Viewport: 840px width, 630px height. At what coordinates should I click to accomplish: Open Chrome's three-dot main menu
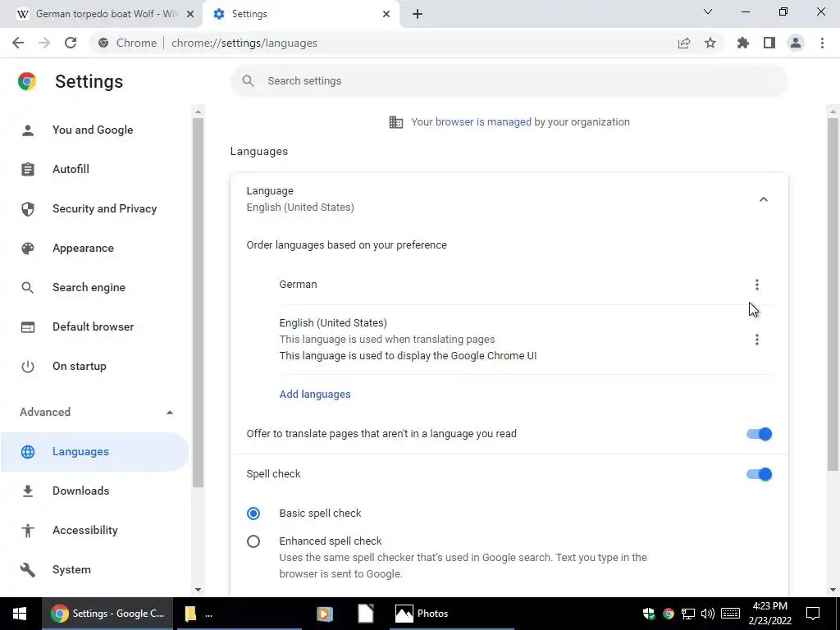click(x=822, y=43)
